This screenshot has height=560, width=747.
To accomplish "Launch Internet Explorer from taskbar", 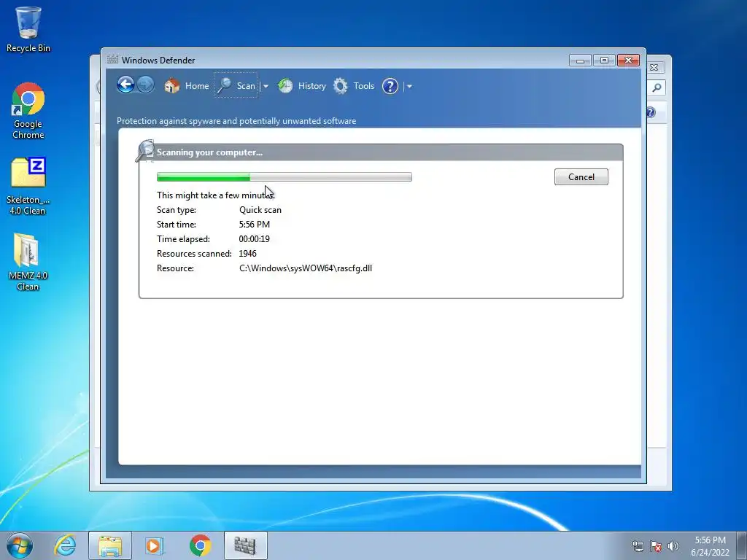I will [65, 545].
